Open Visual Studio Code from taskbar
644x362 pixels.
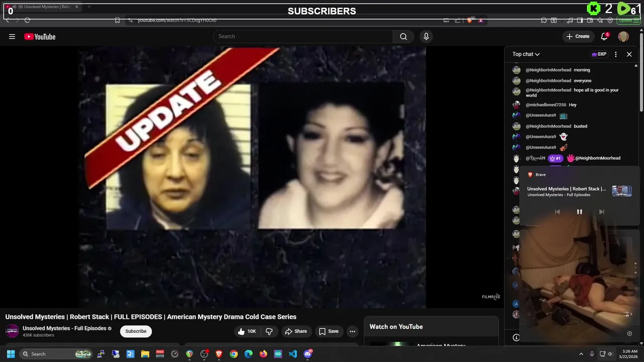293,354
